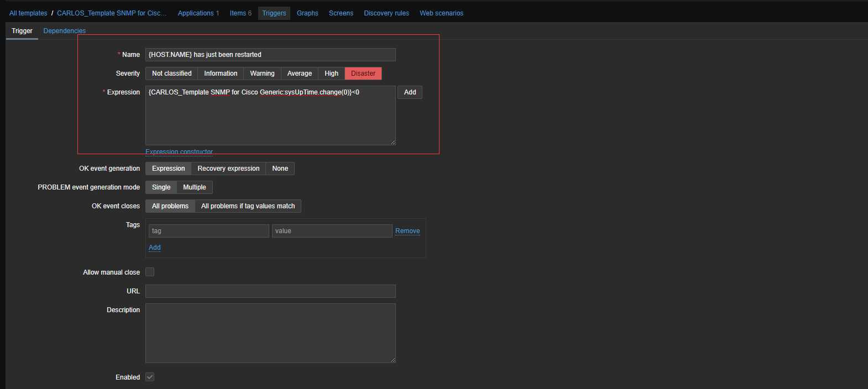This screenshot has height=389, width=868.
Task: Open the Graphs section
Action: pos(307,13)
